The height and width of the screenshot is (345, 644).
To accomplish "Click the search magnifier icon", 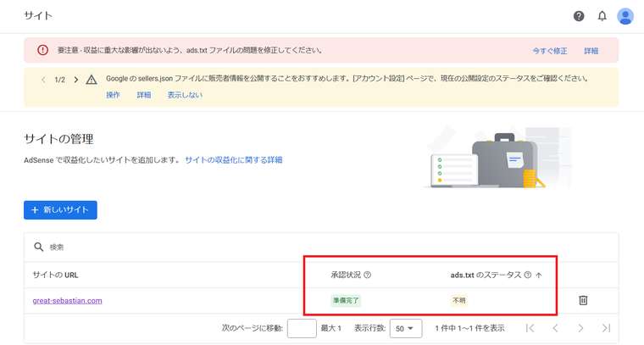I will click(x=39, y=247).
